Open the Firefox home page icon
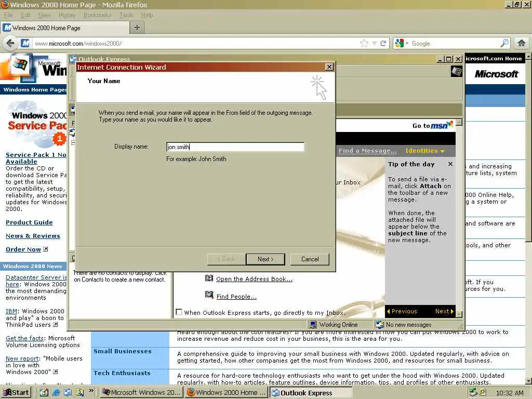The image size is (532, 399). coord(522,43)
